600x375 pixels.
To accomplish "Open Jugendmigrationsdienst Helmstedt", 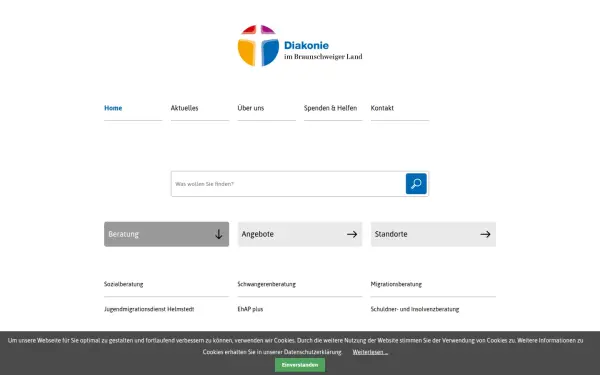I will [x=149, y=309].
